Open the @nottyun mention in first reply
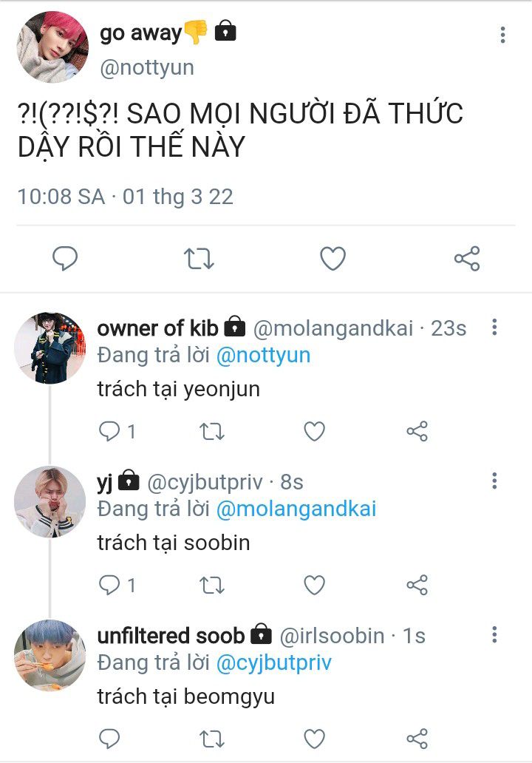The height and width of the screenshot is (763, 532). click(x=263, y=356)
